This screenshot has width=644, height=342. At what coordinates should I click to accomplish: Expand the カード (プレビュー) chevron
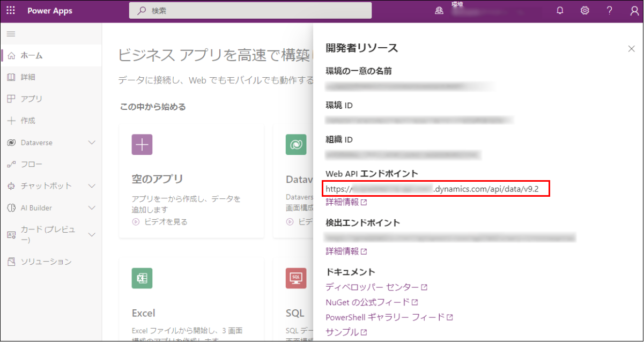pyautogui.click(x=91, y=235)
